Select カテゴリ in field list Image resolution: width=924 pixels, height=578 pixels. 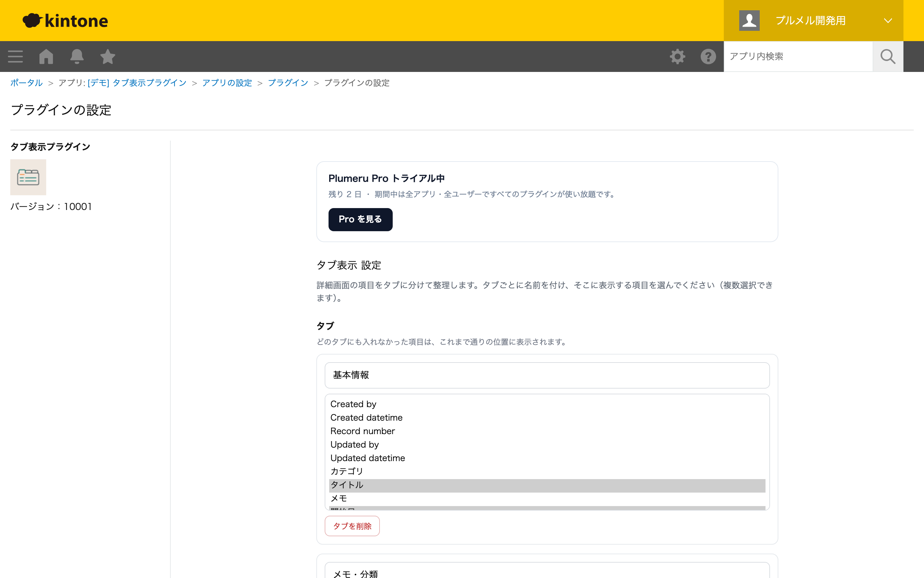(x=547, y=471)
